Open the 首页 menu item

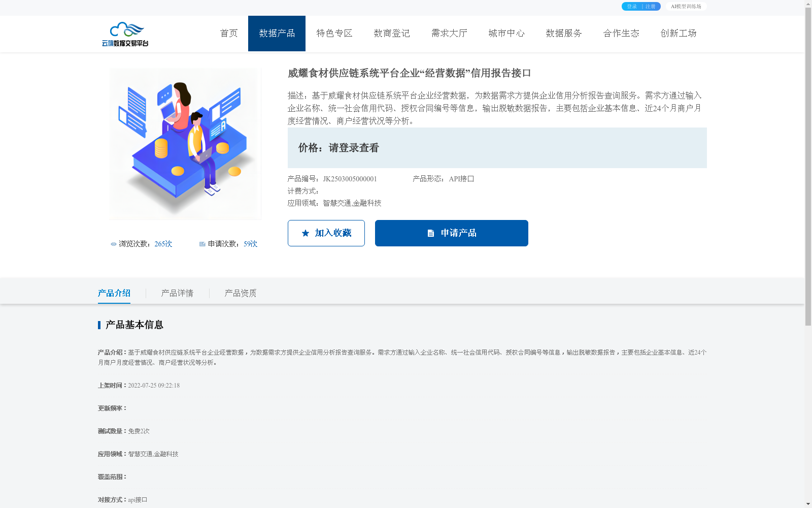click(x=229, y=34)
